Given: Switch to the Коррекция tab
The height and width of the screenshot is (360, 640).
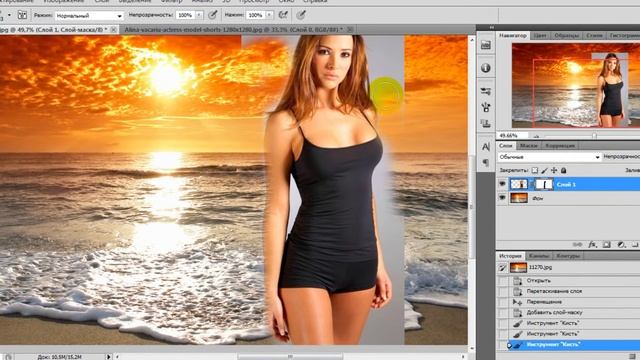Looking at the screenshot, I should tap(560, 145).
